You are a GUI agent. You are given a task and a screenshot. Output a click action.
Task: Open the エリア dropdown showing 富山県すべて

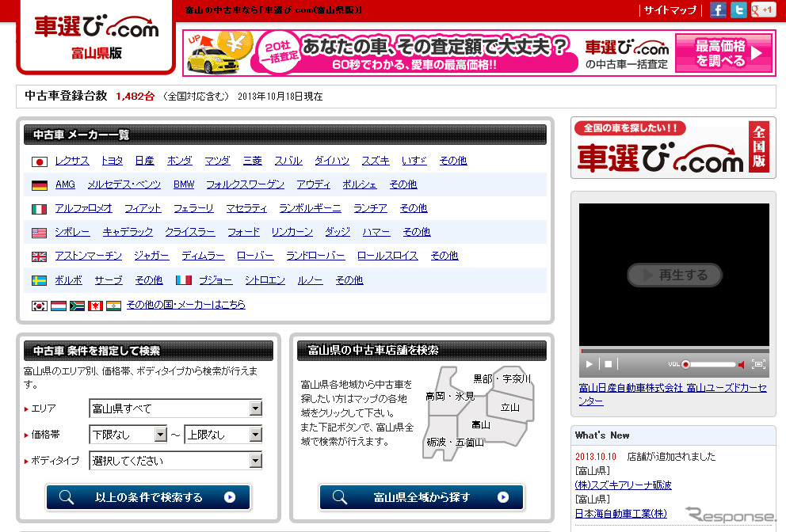(x=175, y=408)
